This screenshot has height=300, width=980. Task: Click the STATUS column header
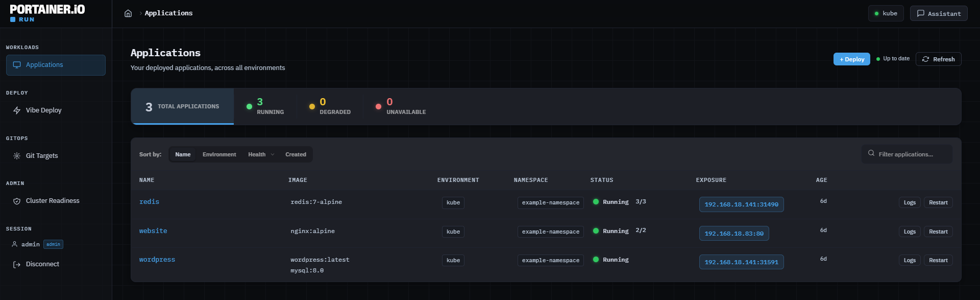(602, 180)
